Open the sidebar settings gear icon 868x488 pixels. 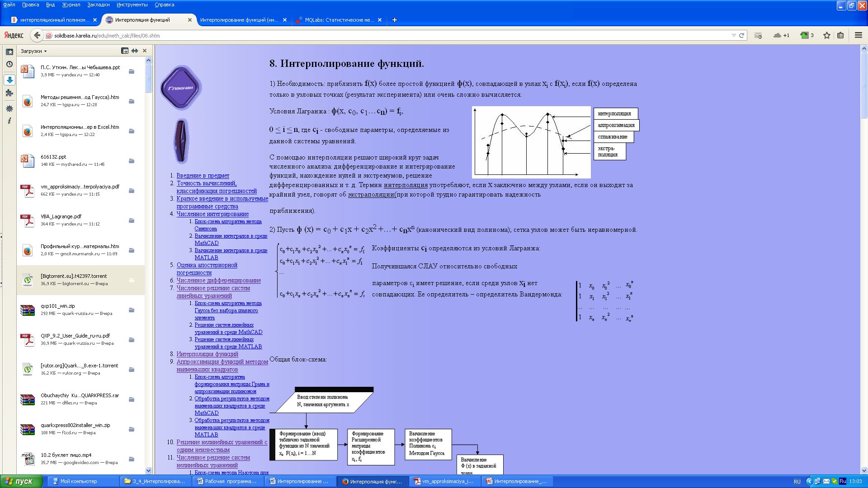point(9,108)
